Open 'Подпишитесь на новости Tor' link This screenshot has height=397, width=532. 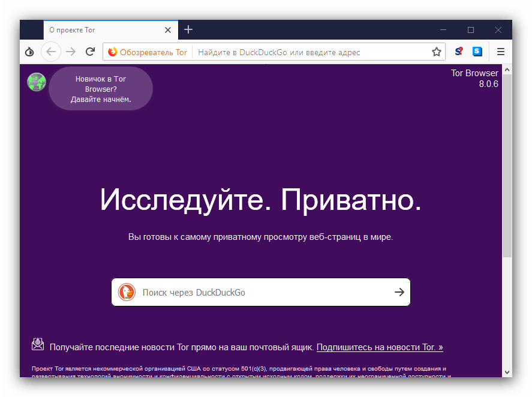pyautogui.click(x=380, y=347)
